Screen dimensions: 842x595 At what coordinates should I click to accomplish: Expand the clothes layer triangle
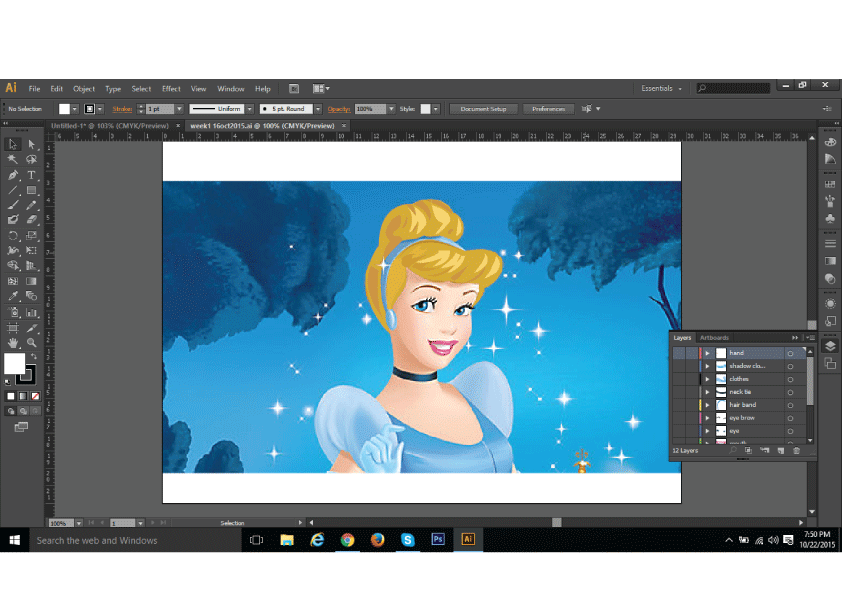point(708,379)
